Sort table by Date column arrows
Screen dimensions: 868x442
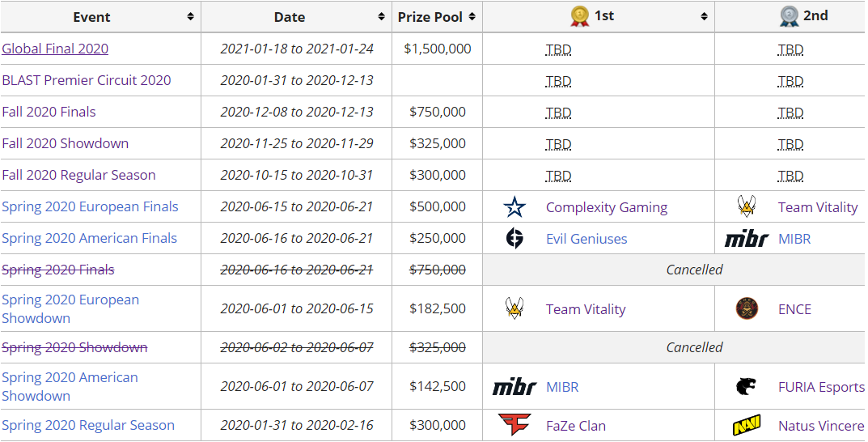click(x=381, y=17)
